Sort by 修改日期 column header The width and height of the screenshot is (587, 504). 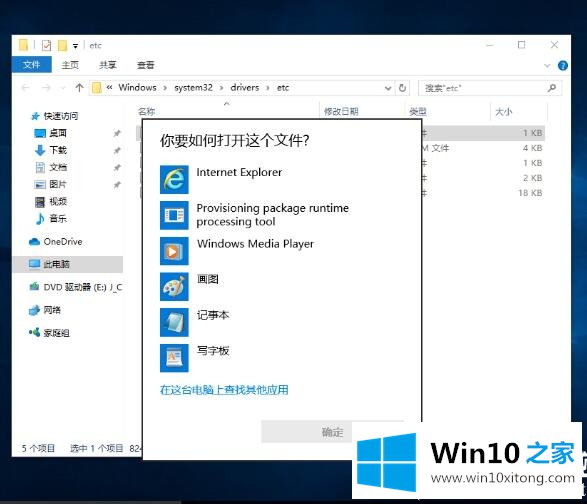tap(341, 111)
